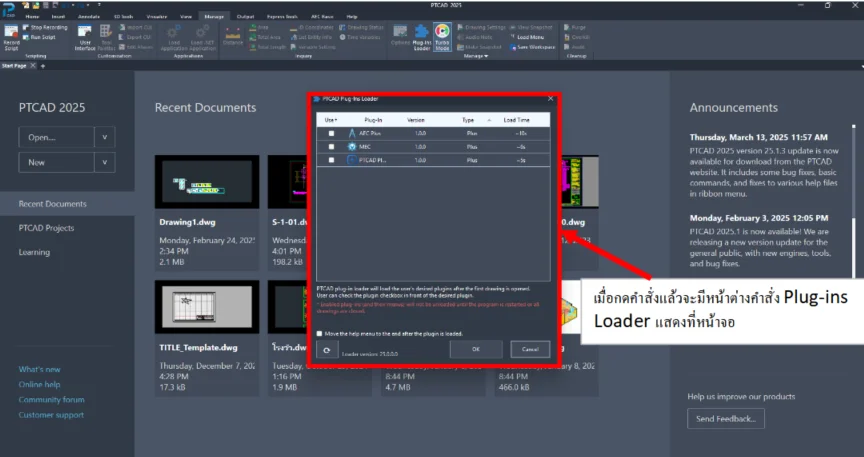Select the Start Page document tab
The width and height of the screenshot is (864, 457).
click(x=14, y=66)
